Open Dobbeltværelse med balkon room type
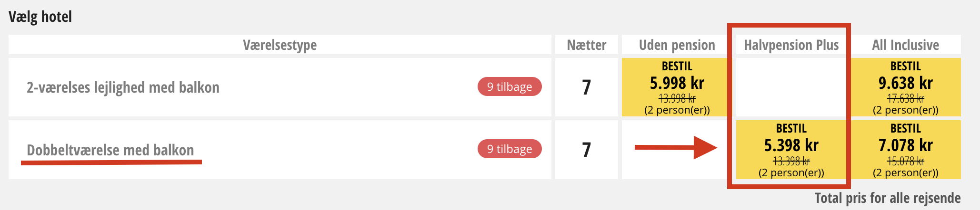The width and height of the screenshot is (980, 210). [x=110, y=150]
